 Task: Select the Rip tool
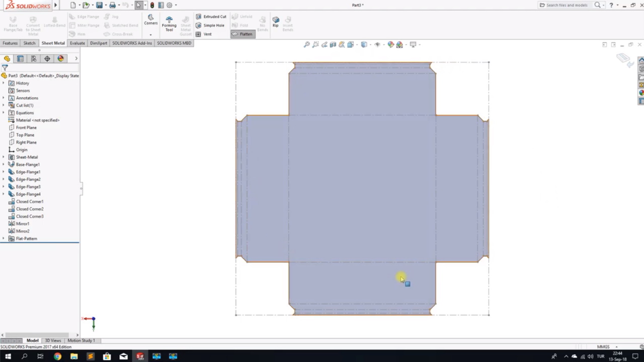tap(275, 23)
